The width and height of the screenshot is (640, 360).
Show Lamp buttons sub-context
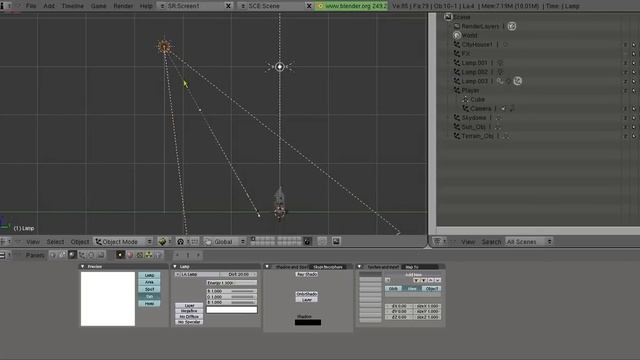120,255
